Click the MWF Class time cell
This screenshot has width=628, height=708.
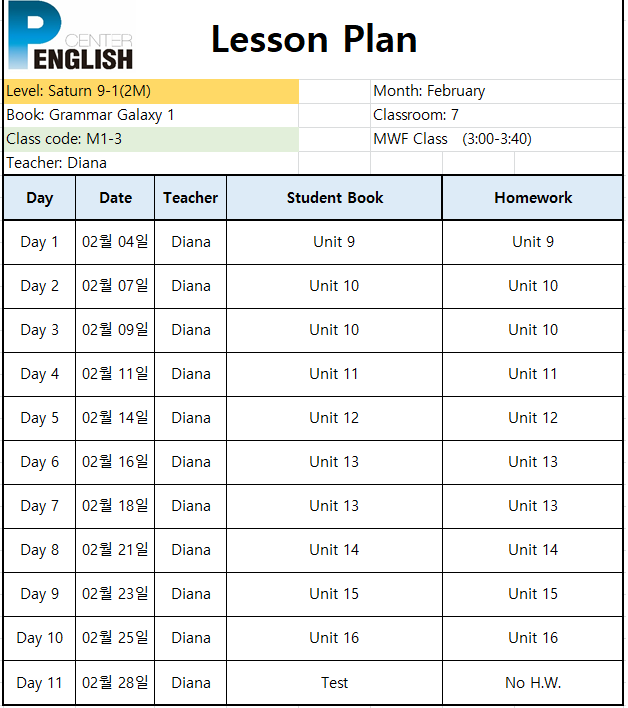click(497, 139)
